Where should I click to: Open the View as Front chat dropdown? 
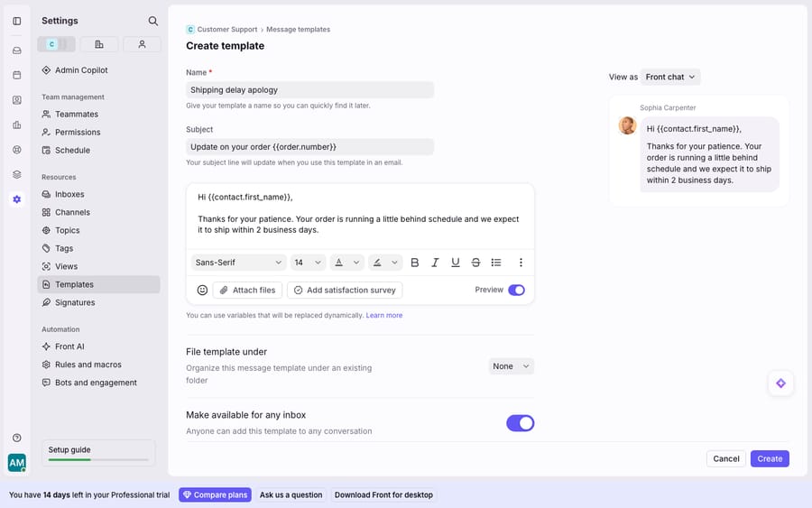(x=670, y=77)
